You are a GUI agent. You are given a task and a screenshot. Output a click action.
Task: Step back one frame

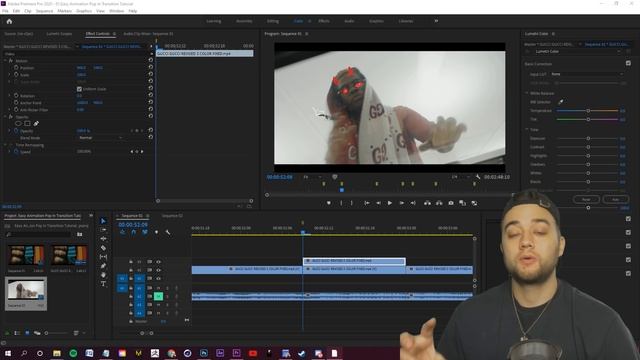378,203
